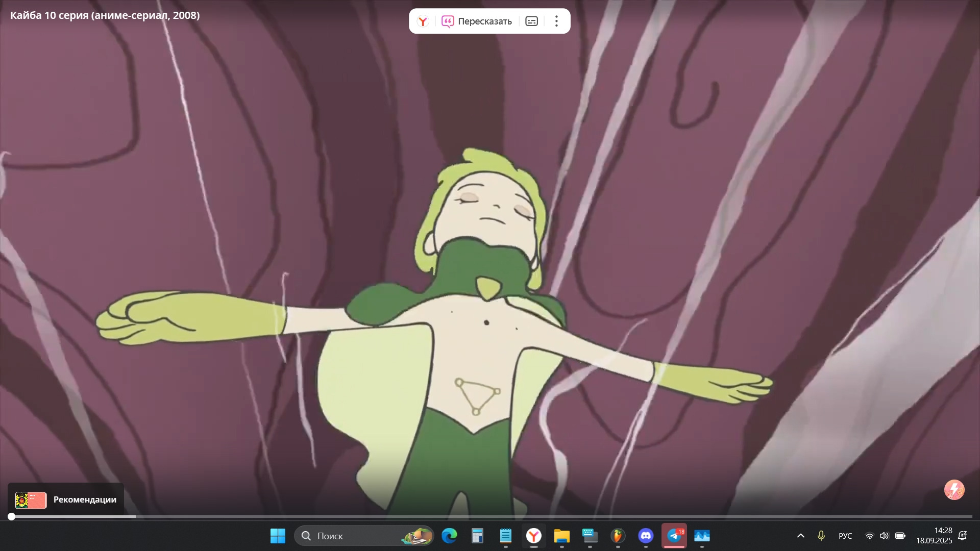
Task: Switch to Discord from the taskbar
Action: (x=646, y=536)
